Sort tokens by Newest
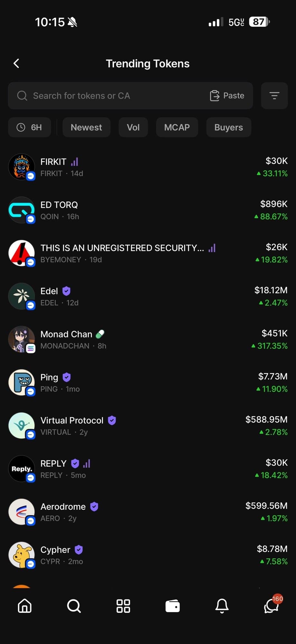Screen dimensions: 296x644 pos(86,128)
